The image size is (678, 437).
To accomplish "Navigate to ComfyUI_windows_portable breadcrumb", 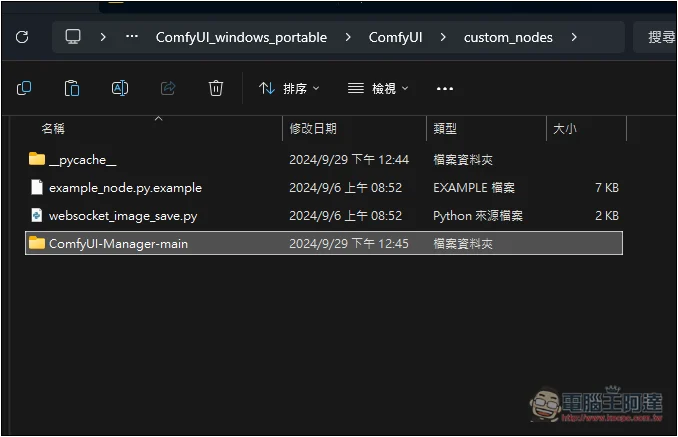I will (x=241, y=37).
